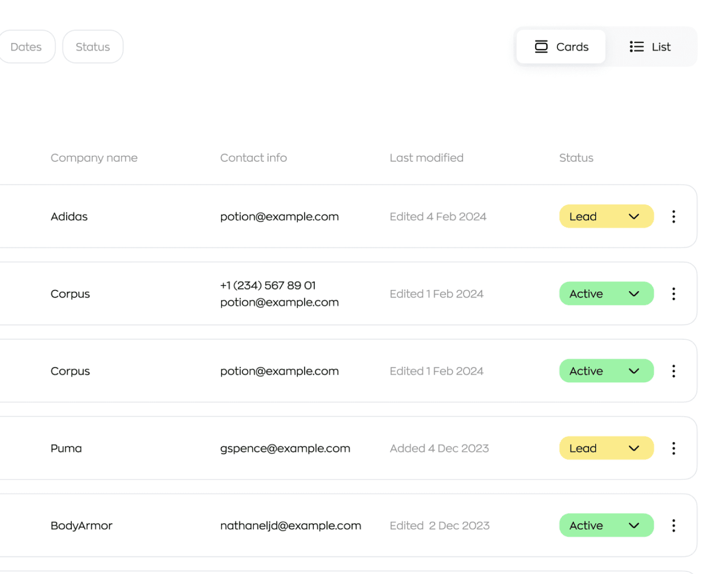Viewport: 728px width, 574px height.
Task: Click the Contact info column header
Action: point(253,158)
